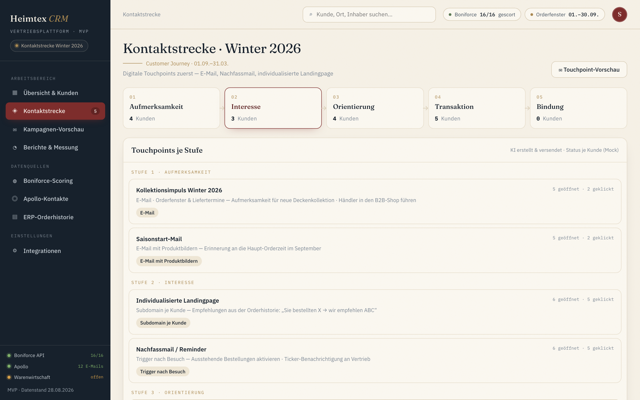
Task: Open the Saisonstart-Mail touchpoint
Action: tap(375, 250)
